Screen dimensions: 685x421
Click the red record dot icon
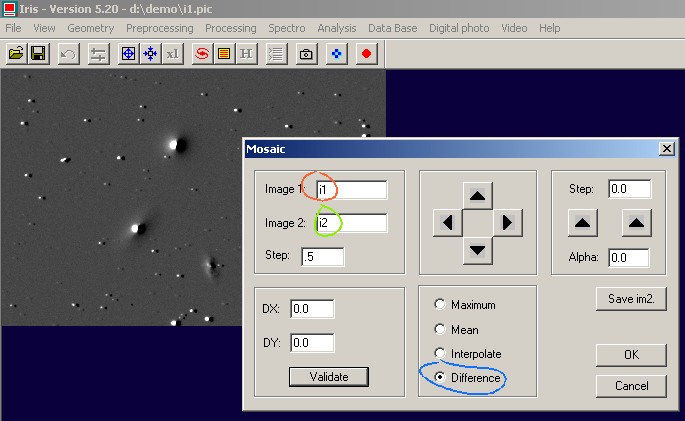[x=367, y=54]
